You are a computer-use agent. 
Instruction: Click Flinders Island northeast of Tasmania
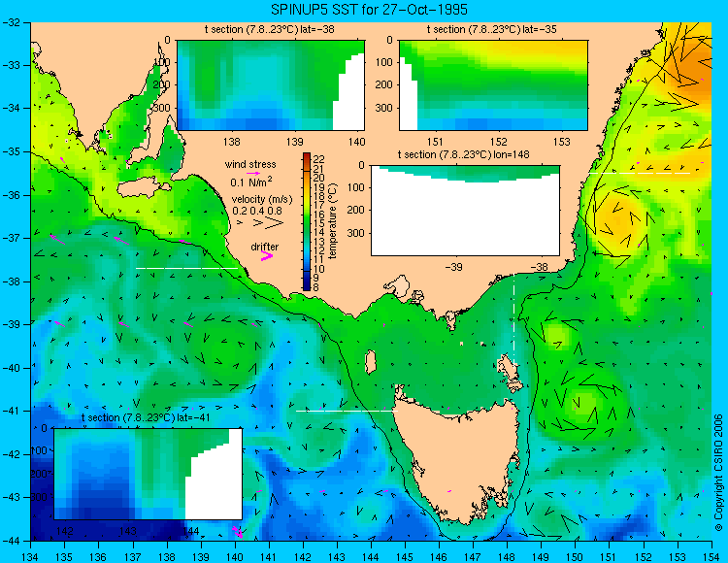point(510,372)
